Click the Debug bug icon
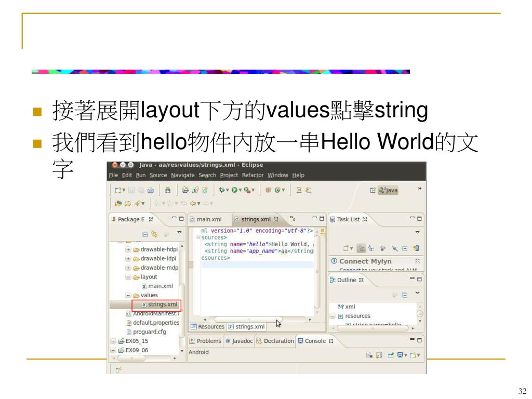The image size is (532, 399). (x=221, y=190)
